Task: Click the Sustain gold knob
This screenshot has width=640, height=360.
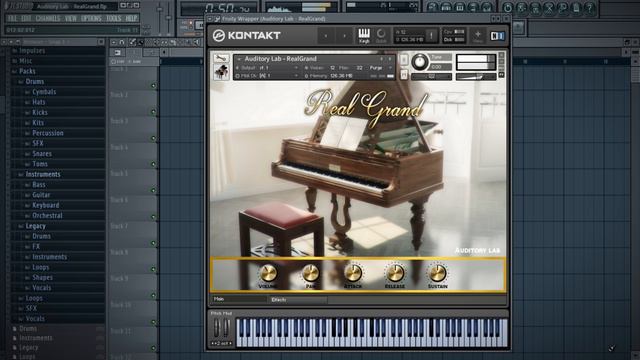Action: (437, 273)
